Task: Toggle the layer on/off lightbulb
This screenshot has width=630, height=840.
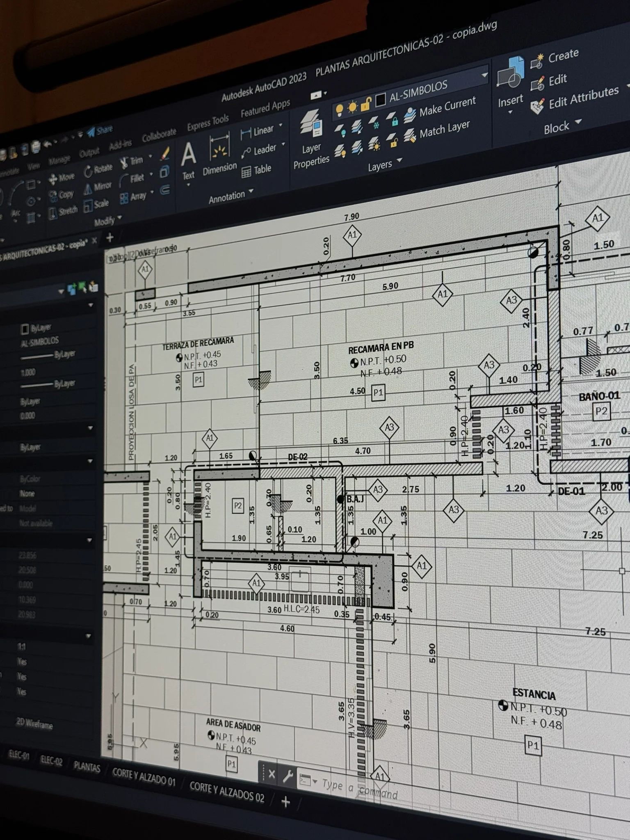Action: coord(339,110)
